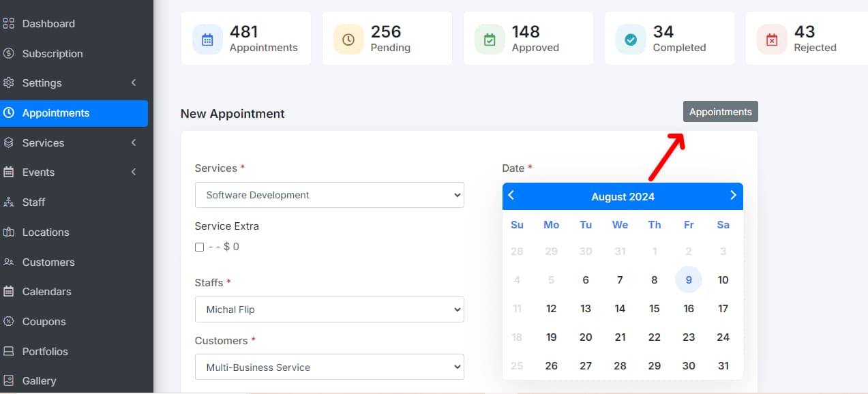The height and width of the screenshot is (394, 868).
Task: Expand the Settings submenu chevron
Action: 134,83
